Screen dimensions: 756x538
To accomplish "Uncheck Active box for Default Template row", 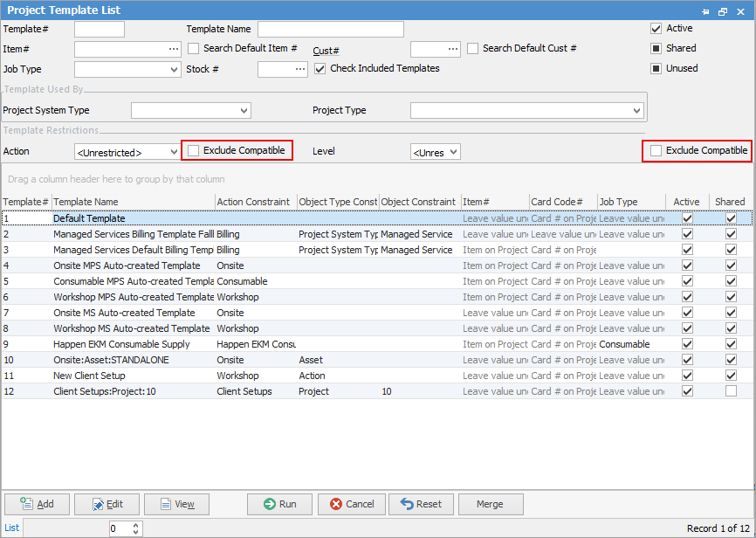I will coord(688,218).
